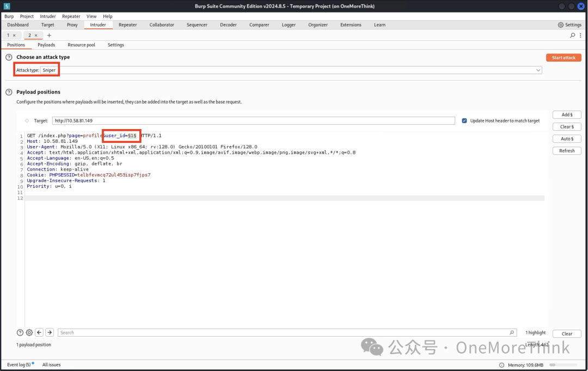Image resolution: width=588 pixels, height=371 pixels.
Task: Open the Project menu
Action: 27,16
